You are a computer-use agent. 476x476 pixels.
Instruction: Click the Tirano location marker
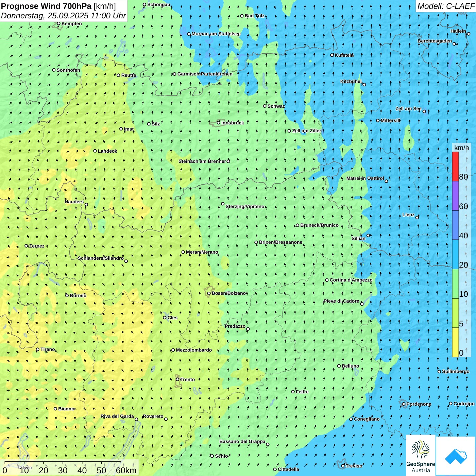tap(38, 349)
